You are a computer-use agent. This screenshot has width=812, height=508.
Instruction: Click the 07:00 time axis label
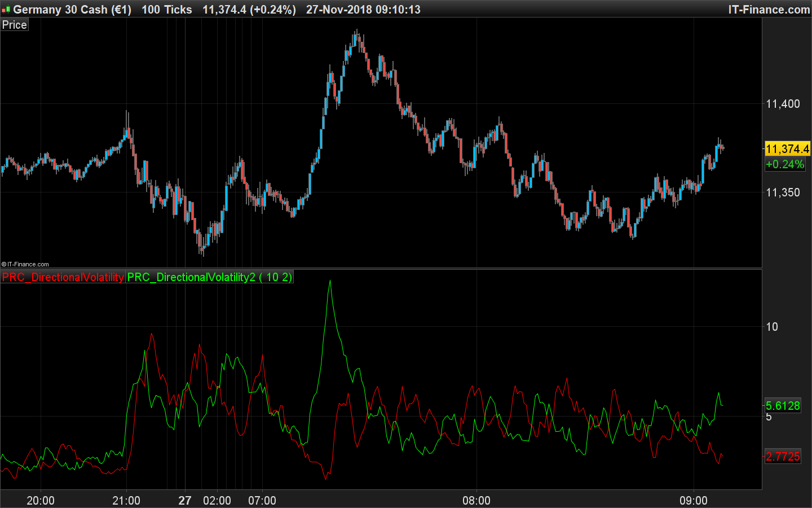(x=262, y=501)
